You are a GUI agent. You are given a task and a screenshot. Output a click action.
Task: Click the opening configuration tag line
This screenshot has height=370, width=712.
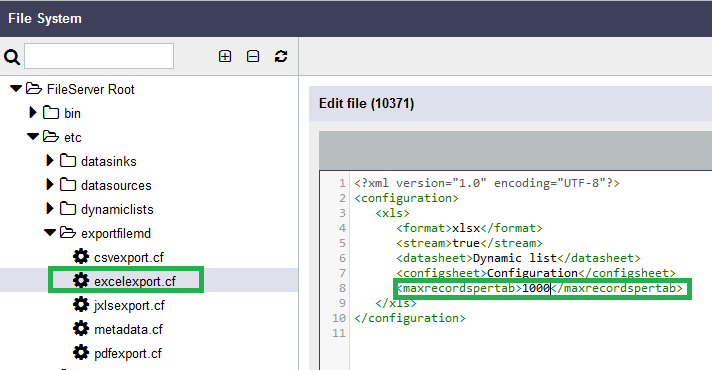406,198
